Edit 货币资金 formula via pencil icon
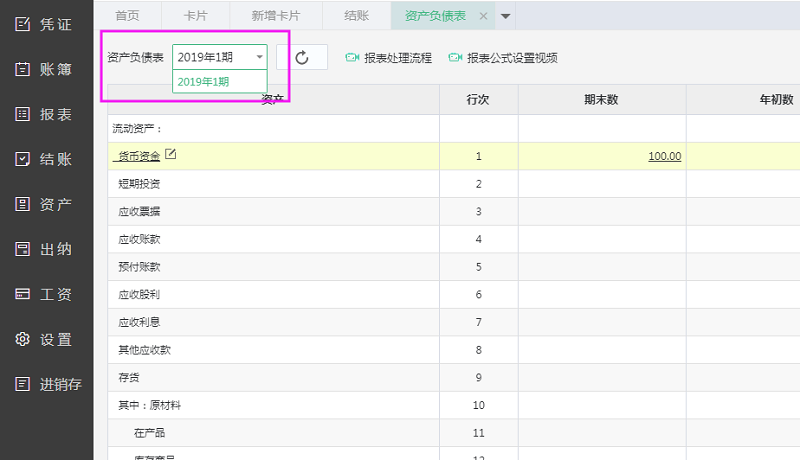This screenshot has width=800, height=460. tap(171, 154)
